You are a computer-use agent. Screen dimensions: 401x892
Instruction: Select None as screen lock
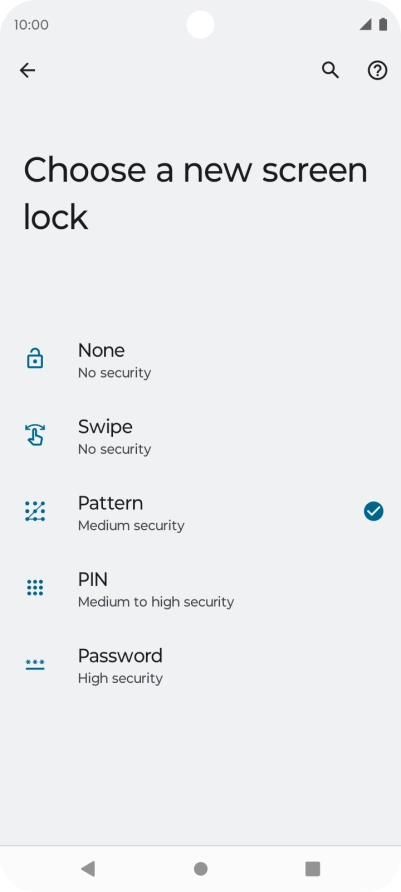tap(200, 360)
